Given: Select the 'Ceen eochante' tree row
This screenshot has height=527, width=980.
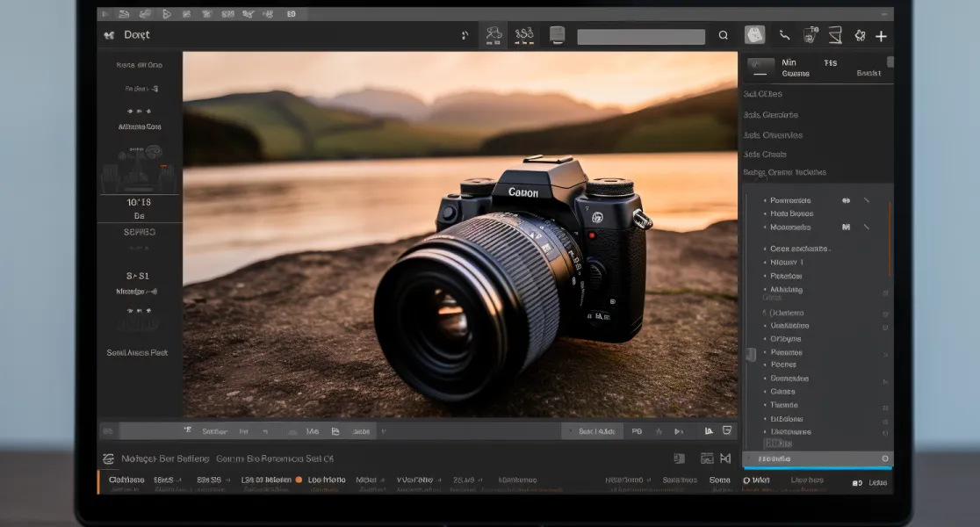Looking at the screenshot, I should point(799,249).
